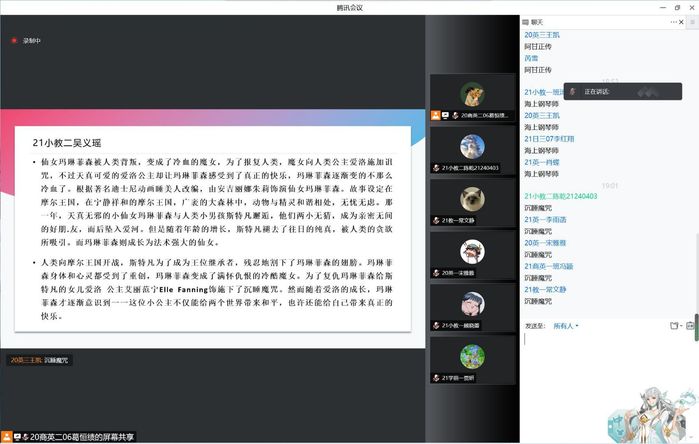Click the screen-share icon in bottom status bar
This screenshot has width=699, height=444.
(x=24, y=436)
